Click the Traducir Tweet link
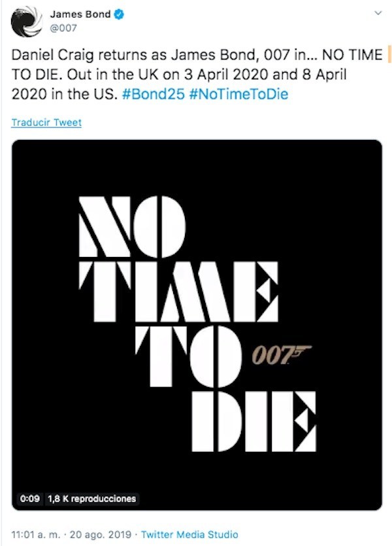 pos(46,122)
